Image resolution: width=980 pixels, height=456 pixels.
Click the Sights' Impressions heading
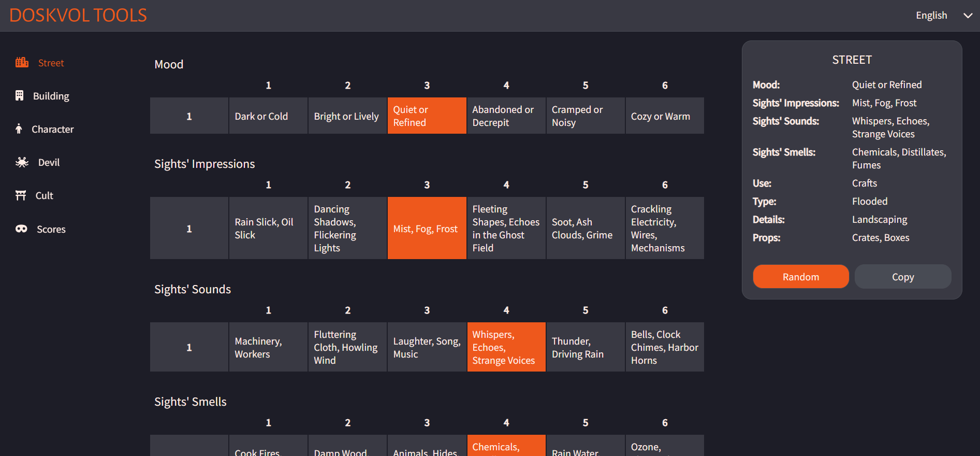(204, 164)
